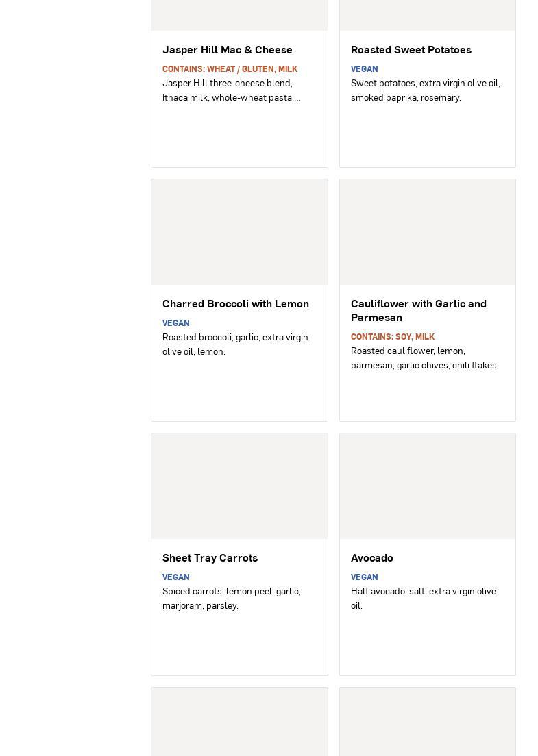Viewport: 538px width, 756px height.
Task: Click the Vegan tag under Sheet Tray Carrots
Action: [175, 577]
